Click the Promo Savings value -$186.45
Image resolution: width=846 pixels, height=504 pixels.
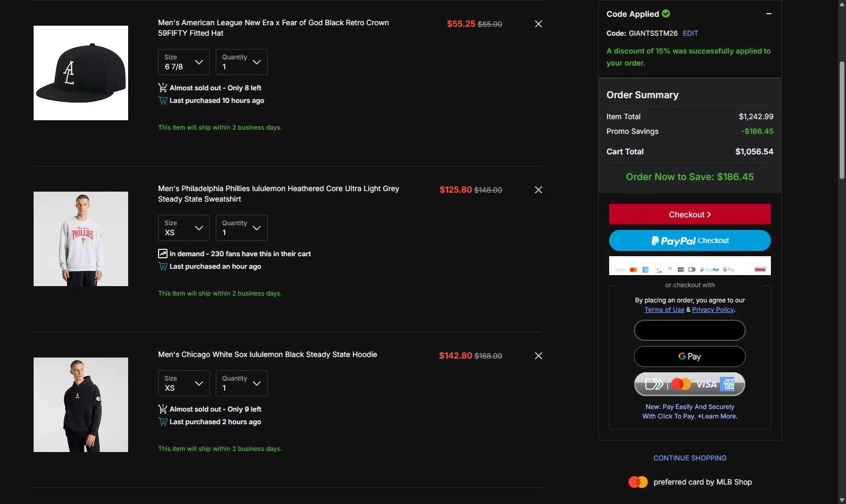point(757,131)
